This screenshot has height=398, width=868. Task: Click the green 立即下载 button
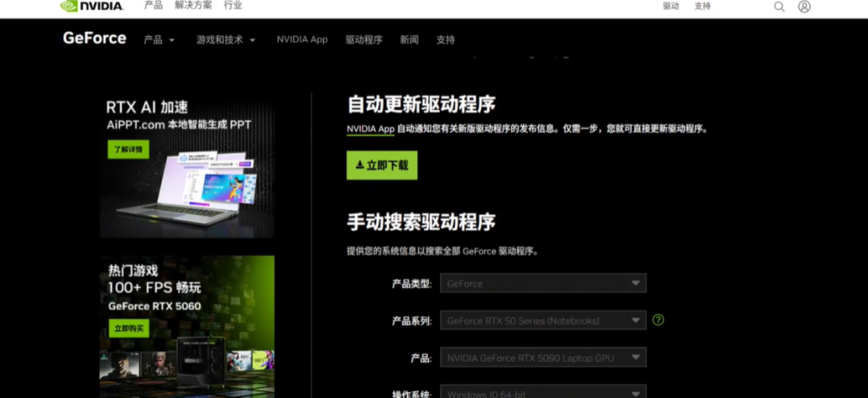[381, 165]
